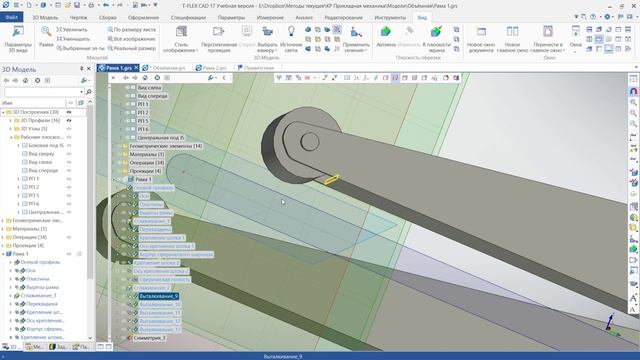Screen dimensions: 640x360
Task: Switch to the Чертёж ribbon tab
Action: pyautogui.click(x=78, y=18)
